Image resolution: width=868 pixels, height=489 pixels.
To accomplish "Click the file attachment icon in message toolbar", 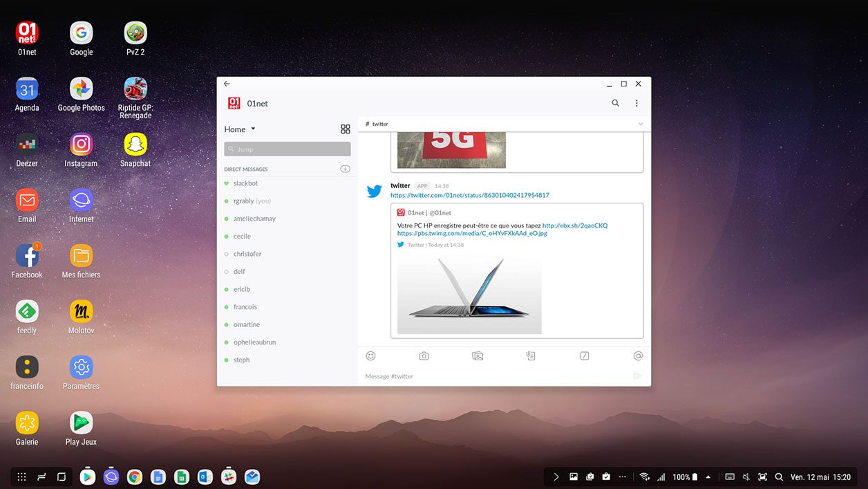I will coord(531,356).
